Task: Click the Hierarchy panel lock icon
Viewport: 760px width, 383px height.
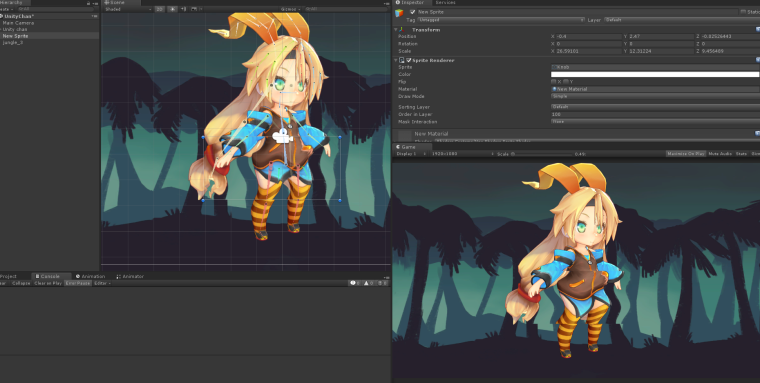Action: 88,3
